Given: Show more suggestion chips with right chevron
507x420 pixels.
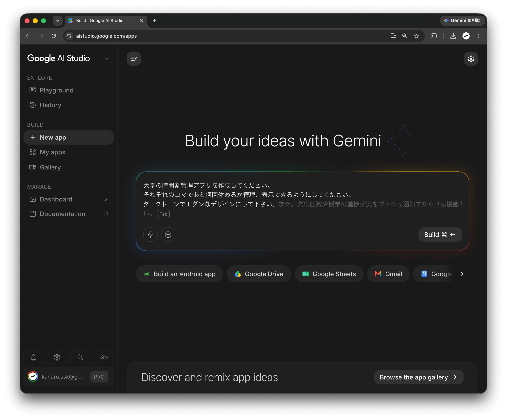Looking at the screenshot, I should [x=462, y=274].
